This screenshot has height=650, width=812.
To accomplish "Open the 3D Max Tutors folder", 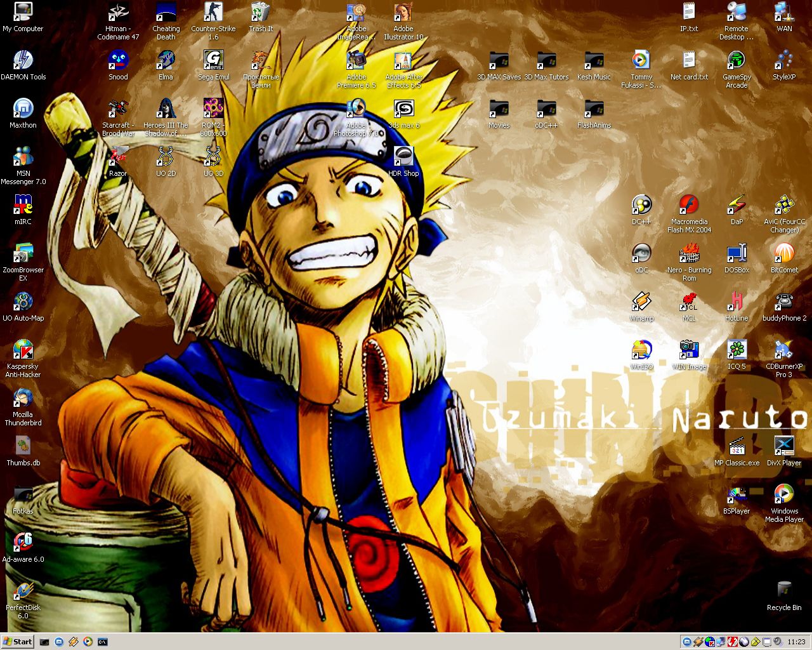I will [546, 65].
